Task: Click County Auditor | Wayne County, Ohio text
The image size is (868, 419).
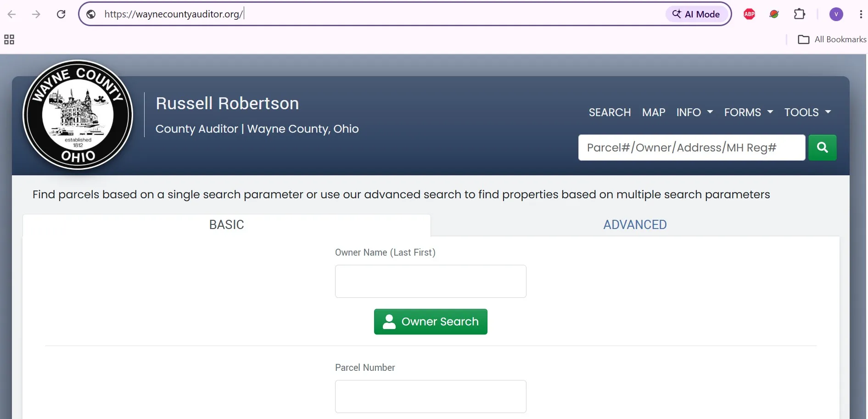Action: point(257,129)
